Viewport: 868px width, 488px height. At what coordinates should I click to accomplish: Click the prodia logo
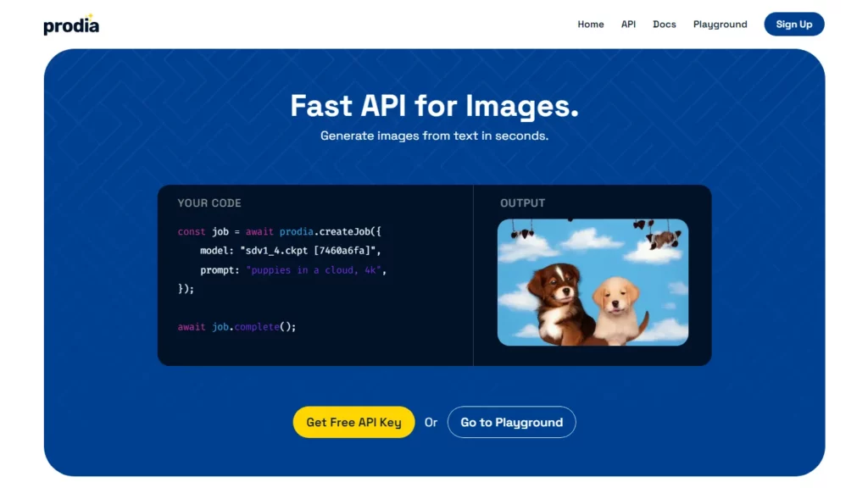point(71,25)
